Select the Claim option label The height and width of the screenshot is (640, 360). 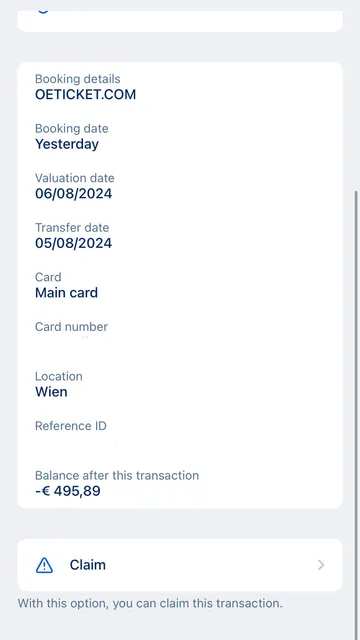(x=88, y=565)
